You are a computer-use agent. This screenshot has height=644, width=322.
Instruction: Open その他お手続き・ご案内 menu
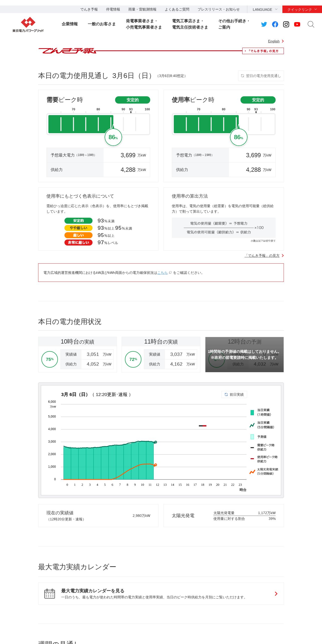(x=234, y=24)
